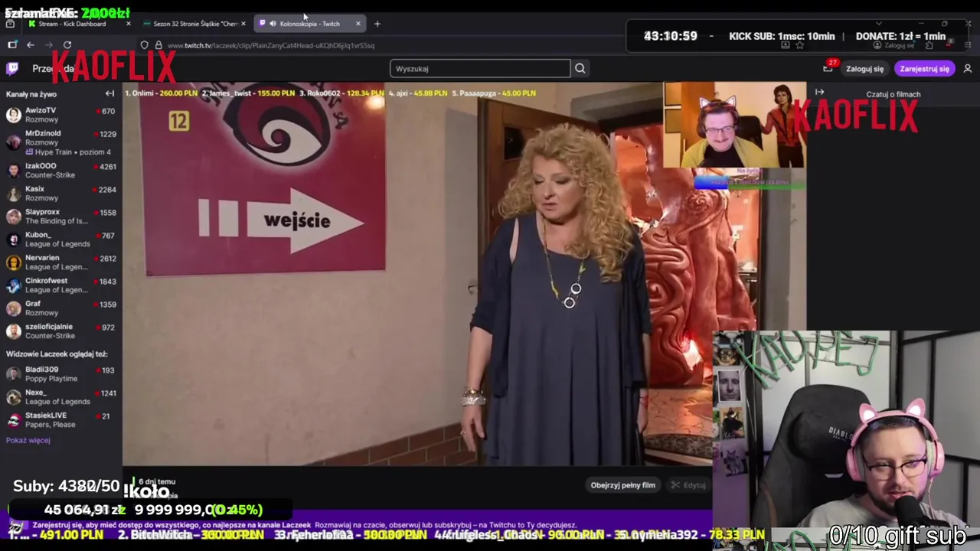Image resolution: width=980 pixels, height=551 pixels.
Task: Click Obejrzyj pełny film button
Action: pyautogui.click(x=622, y=485)
